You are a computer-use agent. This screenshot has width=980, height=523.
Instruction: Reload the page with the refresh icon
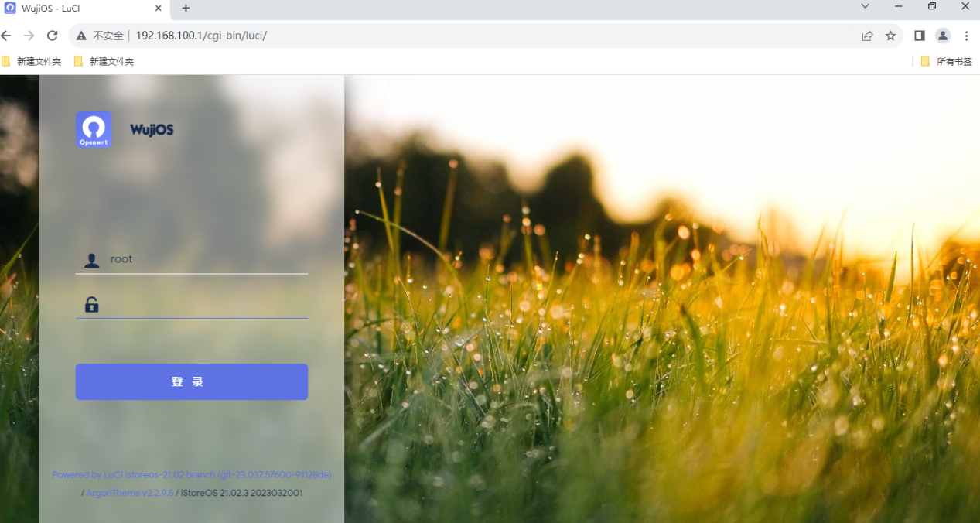[53, 36]
